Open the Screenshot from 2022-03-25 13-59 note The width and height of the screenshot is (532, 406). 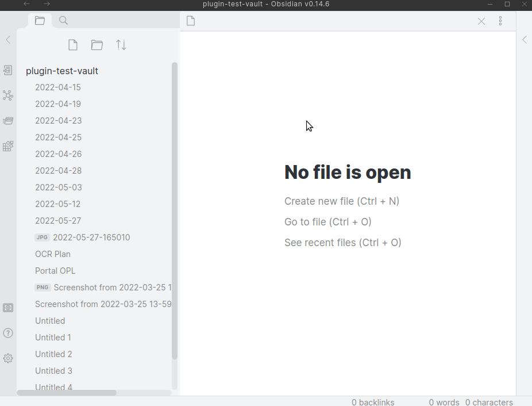coord(103,304)
